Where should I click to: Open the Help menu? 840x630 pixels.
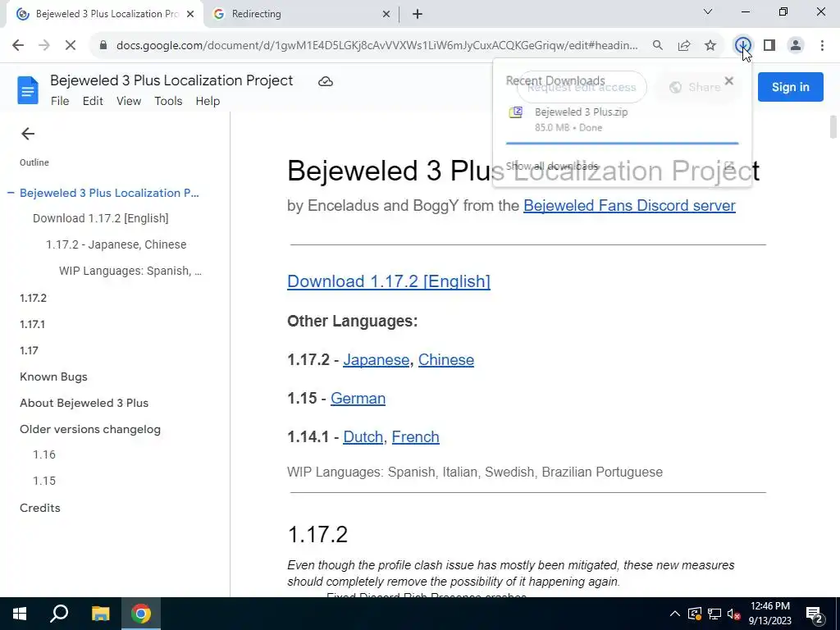pyautogui.click(x=208, y=101)
